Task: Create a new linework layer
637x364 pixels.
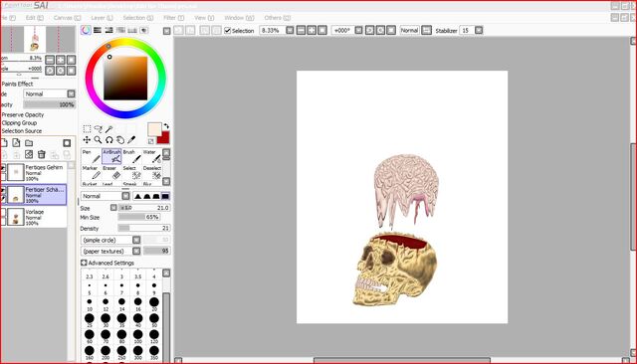Action: coord(16,143)
